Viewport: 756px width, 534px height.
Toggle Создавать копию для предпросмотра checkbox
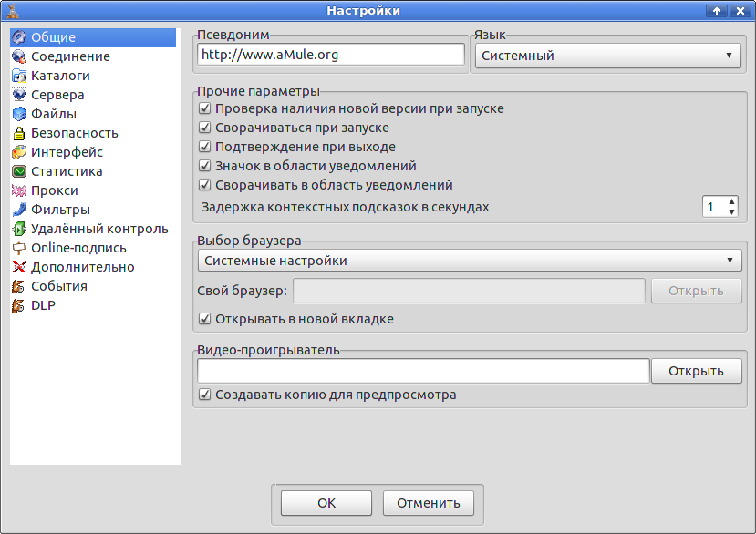(205, 395)
